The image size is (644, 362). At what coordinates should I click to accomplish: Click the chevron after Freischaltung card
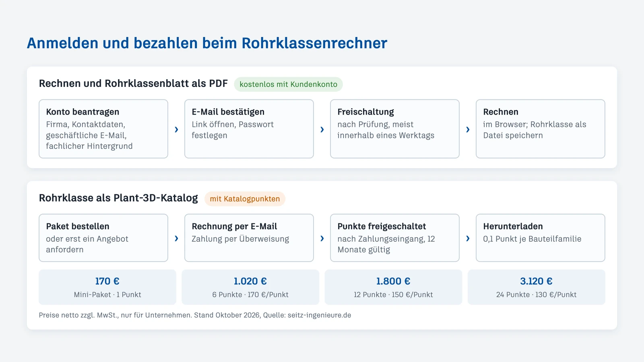[x=468, y=129]
